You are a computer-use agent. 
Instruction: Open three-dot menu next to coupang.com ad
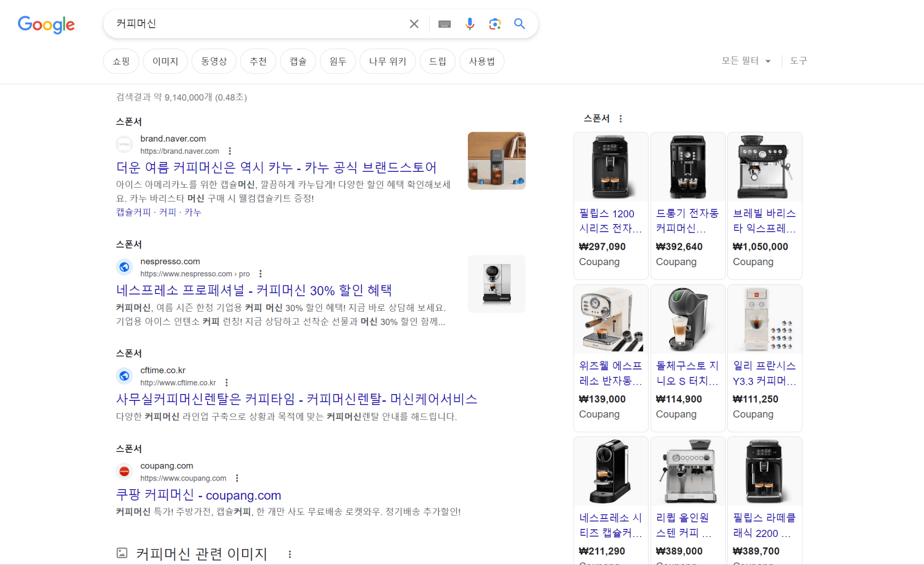click(237, 478)
